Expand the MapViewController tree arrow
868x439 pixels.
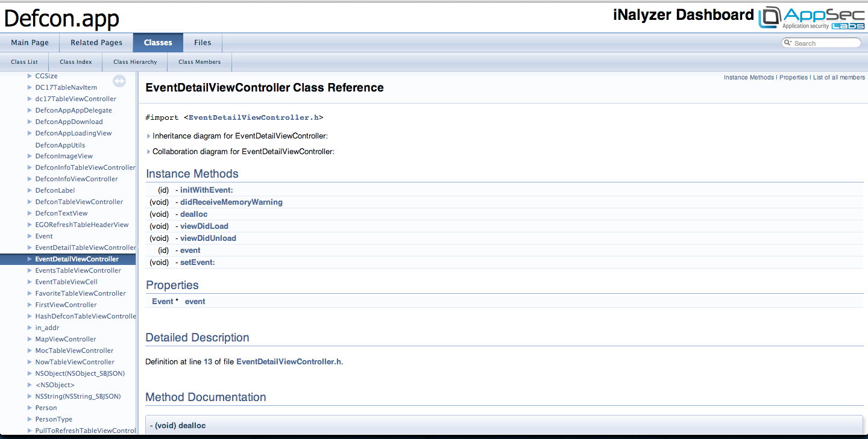point(30,339)
